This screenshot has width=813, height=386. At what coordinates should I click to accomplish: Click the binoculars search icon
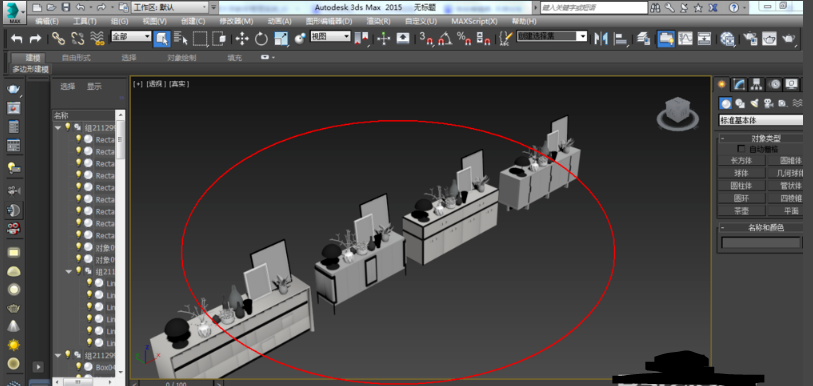click(x=655, y=7)
